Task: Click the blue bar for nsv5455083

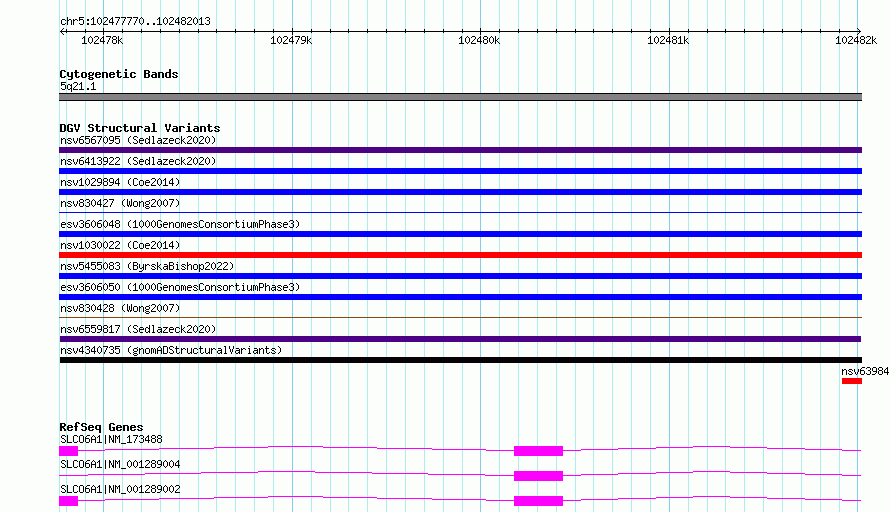Action: tap(460, 276)
